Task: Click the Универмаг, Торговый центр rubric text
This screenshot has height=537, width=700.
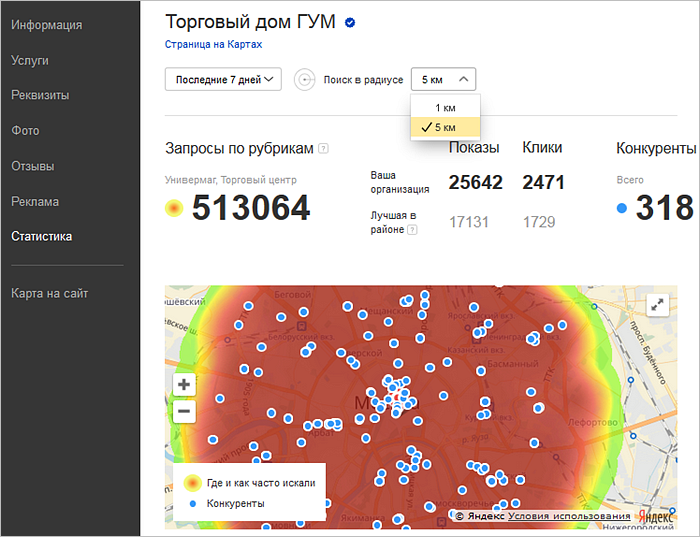Action: pyautogui.click(x=230, y=180)
